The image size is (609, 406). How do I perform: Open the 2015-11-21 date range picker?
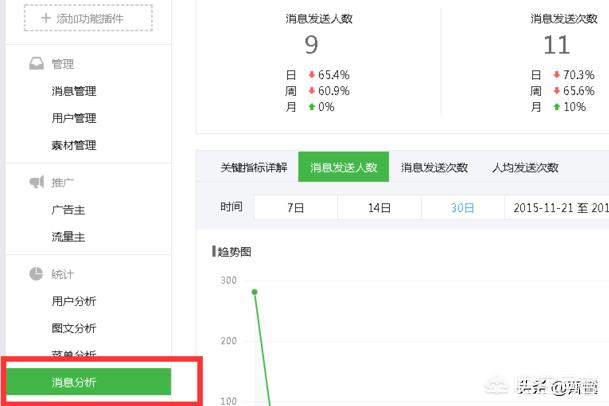(x=557, y=208)
